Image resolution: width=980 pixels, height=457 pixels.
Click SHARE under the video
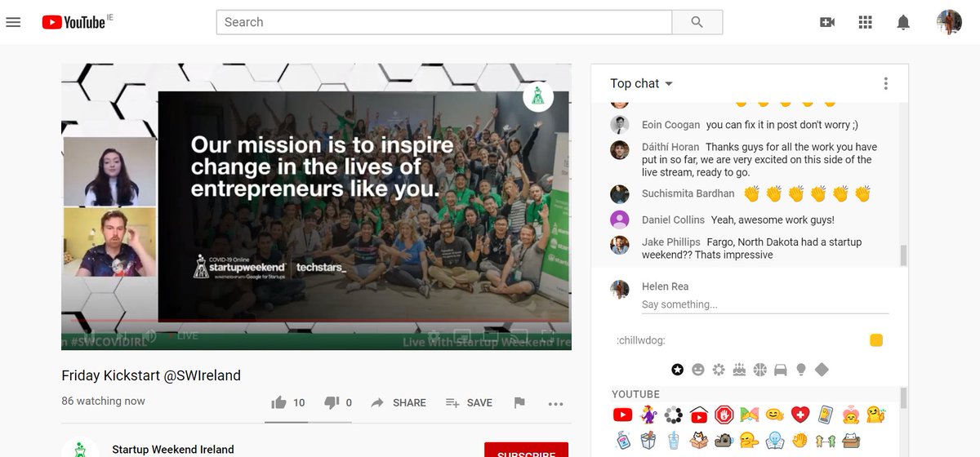[399, 402]
